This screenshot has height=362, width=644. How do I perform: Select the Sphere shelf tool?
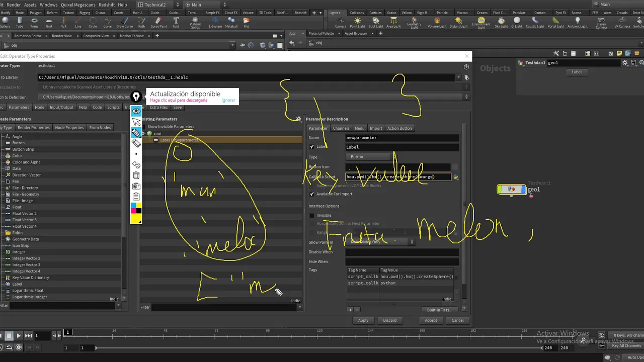(x=5, y=23)
